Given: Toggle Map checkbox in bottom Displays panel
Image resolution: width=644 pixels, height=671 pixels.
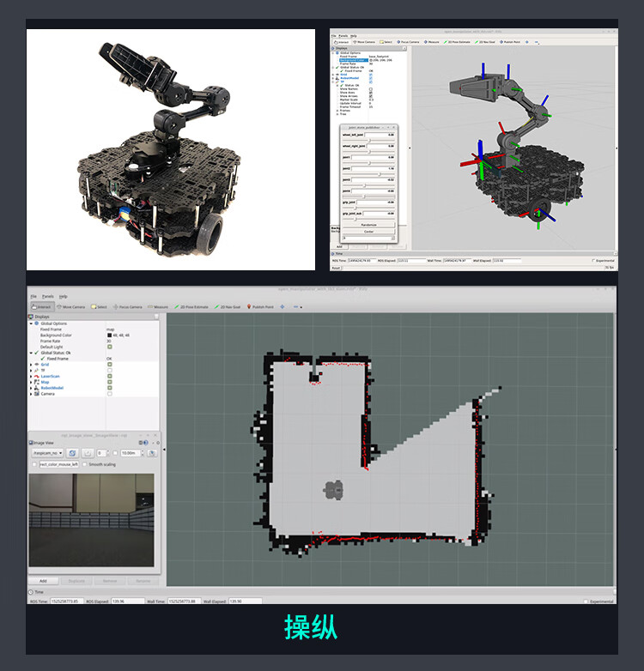Looking at the screenshot, I should 110,382.
